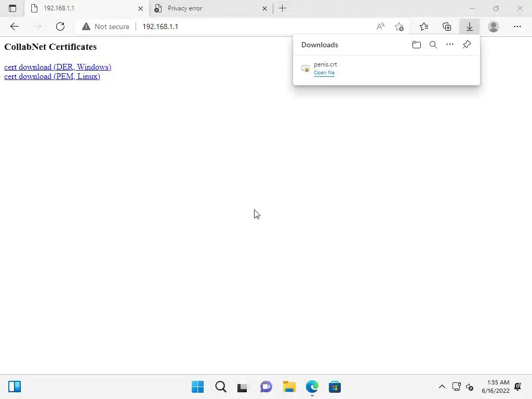Switch to the 192.168.1.1 tab

87,8
